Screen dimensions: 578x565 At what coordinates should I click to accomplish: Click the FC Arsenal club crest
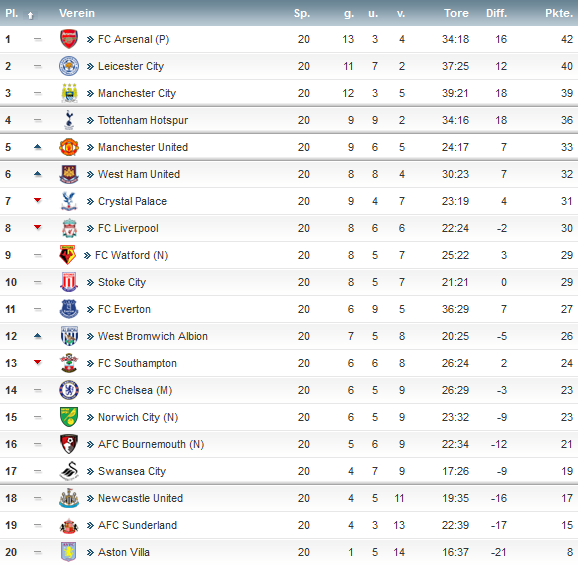point(69,39)
